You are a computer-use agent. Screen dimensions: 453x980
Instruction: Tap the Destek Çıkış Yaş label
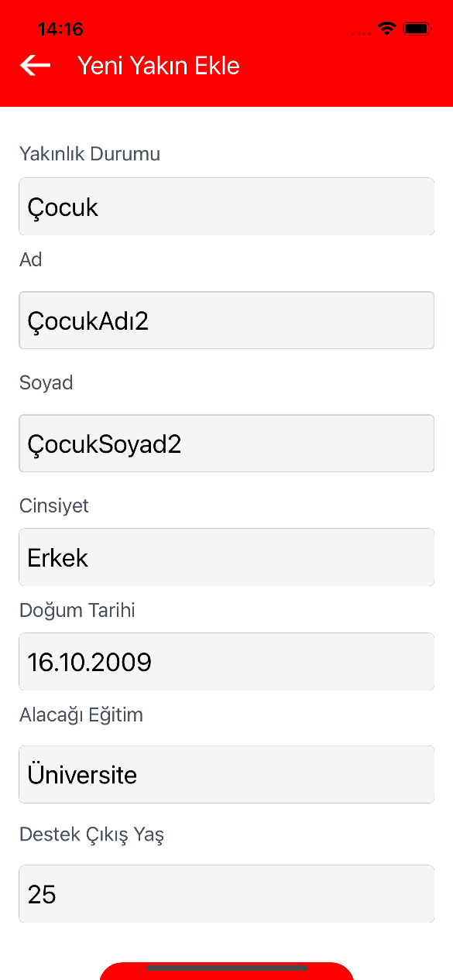tap(91, 835)
